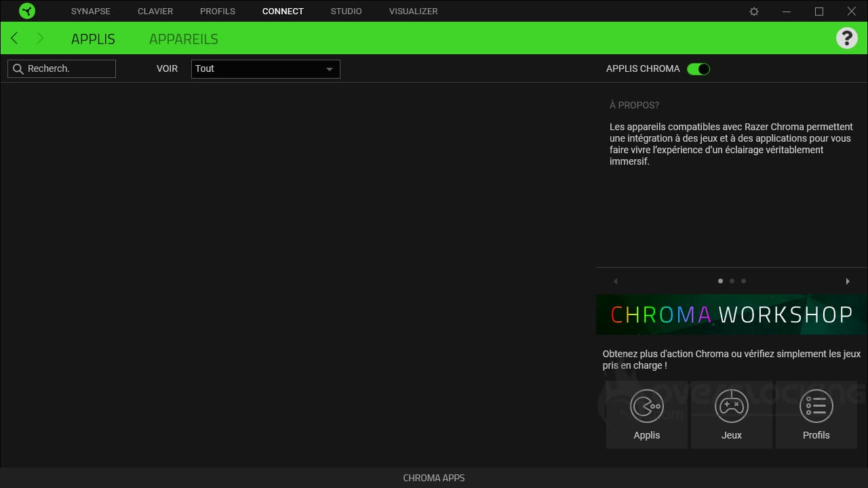Screen dimensions: 868x488
Task: Click the search magnifier icon
Action: pyautogui.click(x=18, y=69)
